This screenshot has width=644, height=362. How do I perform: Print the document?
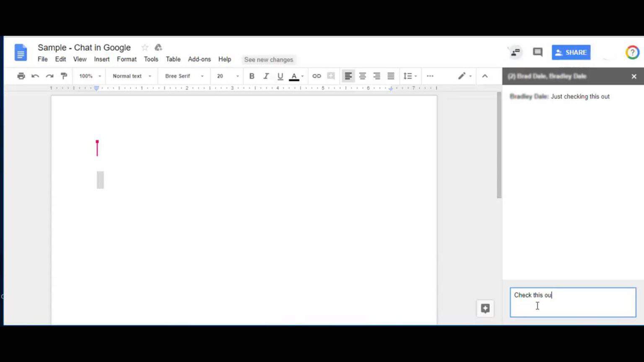pos(21,76)
